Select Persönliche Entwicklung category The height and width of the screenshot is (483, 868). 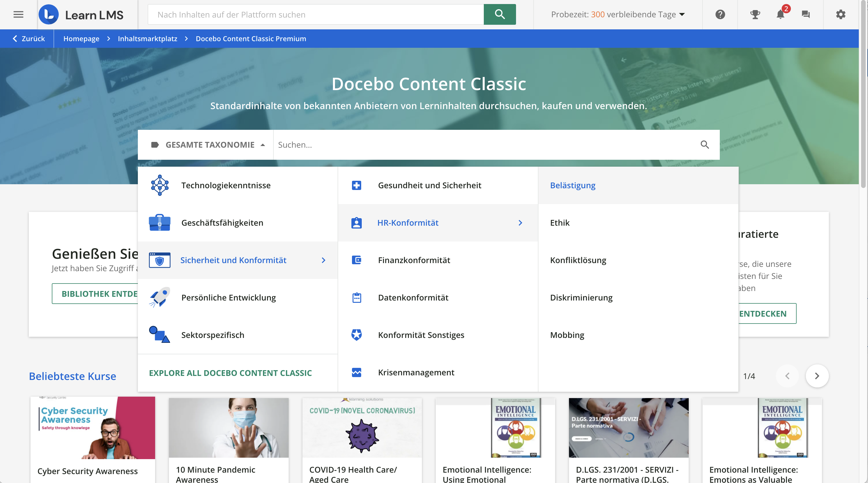(x=237, y=297)
